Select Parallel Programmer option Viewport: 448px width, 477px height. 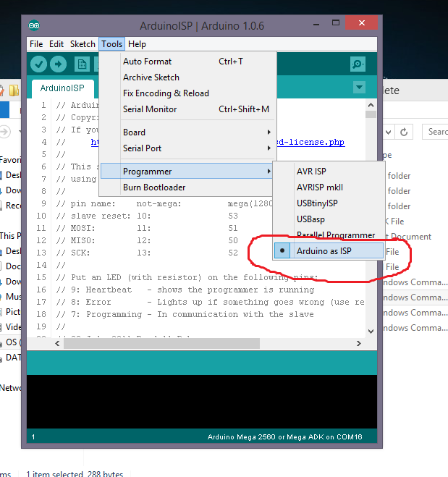pos(329,235)
